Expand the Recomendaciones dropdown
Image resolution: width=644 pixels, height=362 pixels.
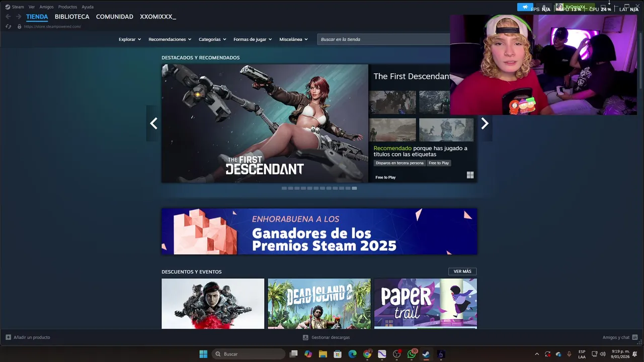[x=170, y=39]
